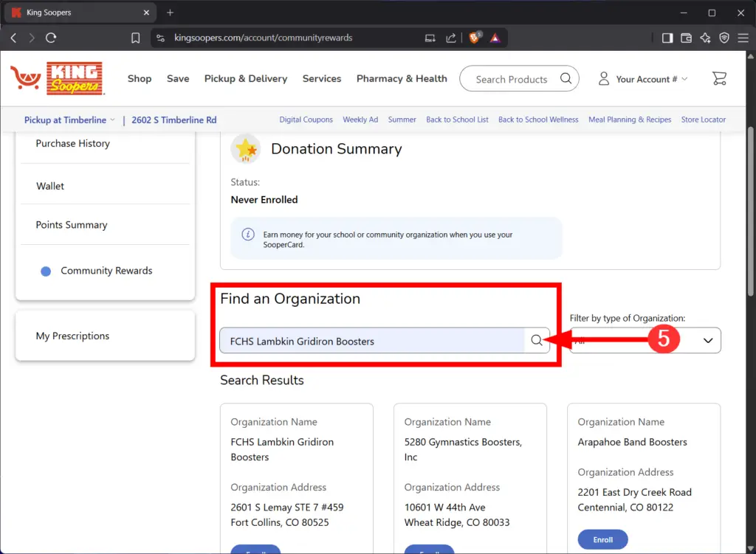Open Wallet in sidebar

pos(50,186)
